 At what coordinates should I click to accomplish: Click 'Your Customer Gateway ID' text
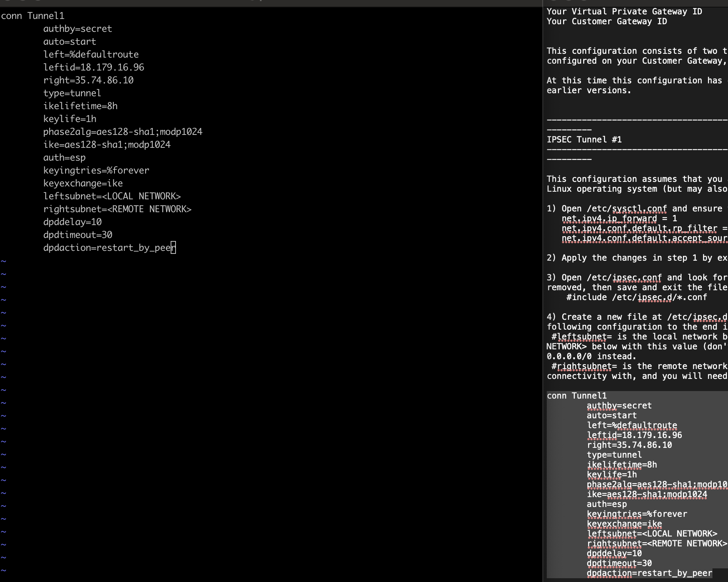(x=607, y=22)
